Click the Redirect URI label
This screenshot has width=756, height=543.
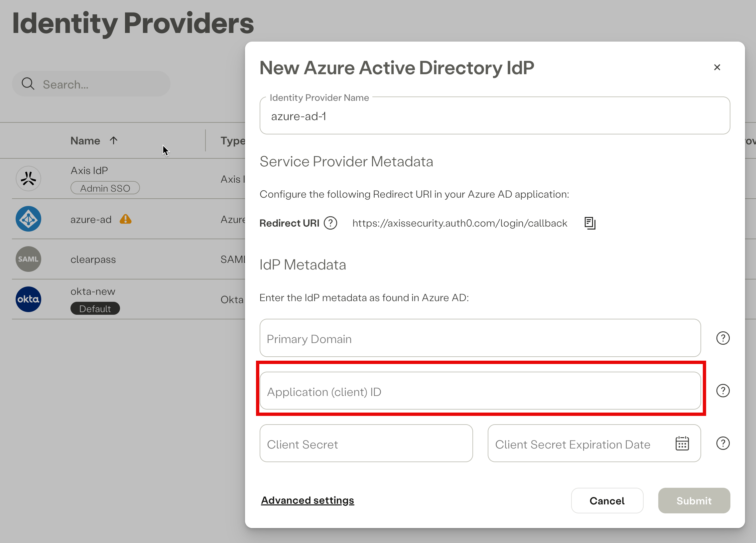pyautogui.click(x=289, y=223)
